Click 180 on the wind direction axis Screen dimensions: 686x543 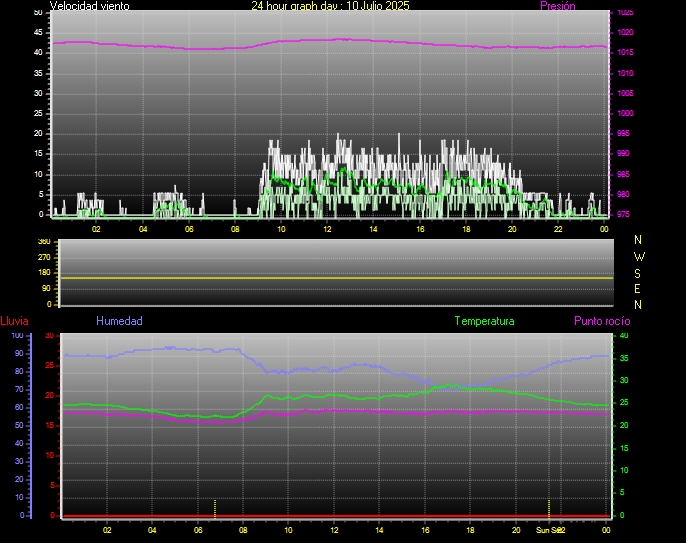point(44,273)
